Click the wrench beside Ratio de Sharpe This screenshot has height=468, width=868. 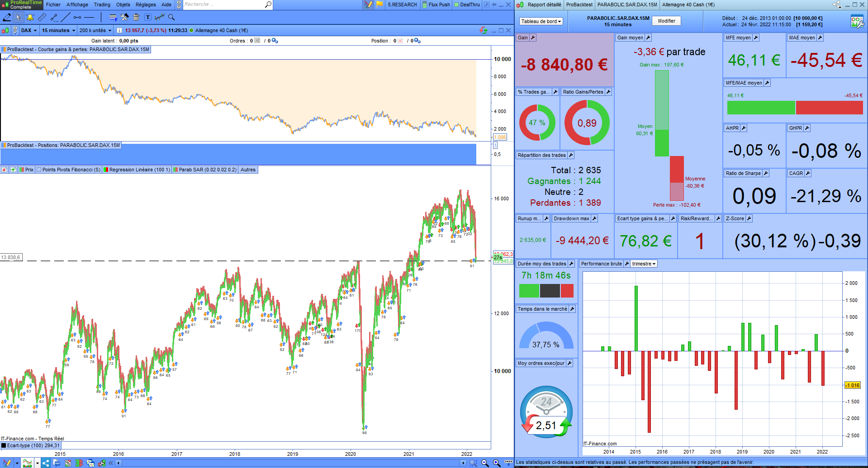[766, 173]
